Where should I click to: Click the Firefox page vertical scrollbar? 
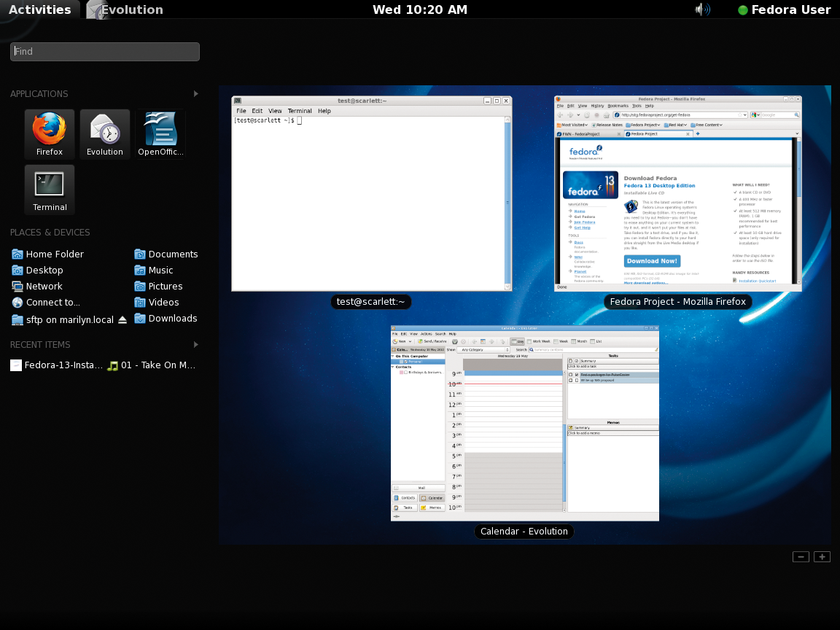(798, 211)
